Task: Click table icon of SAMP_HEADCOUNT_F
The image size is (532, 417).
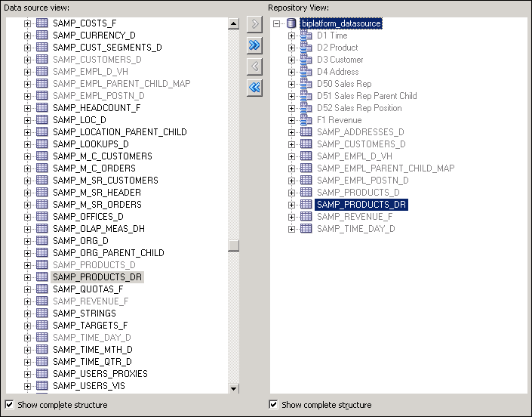Action: pos(42,107)
